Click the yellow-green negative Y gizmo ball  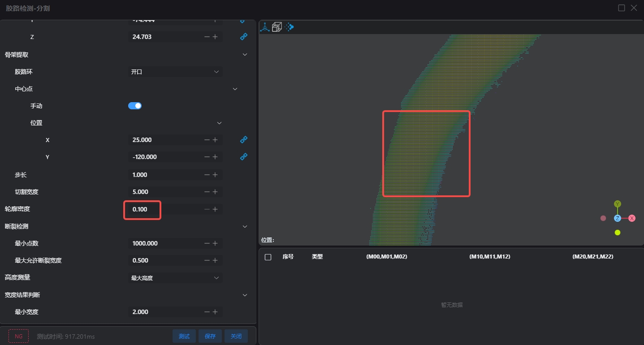click(618, 233)
